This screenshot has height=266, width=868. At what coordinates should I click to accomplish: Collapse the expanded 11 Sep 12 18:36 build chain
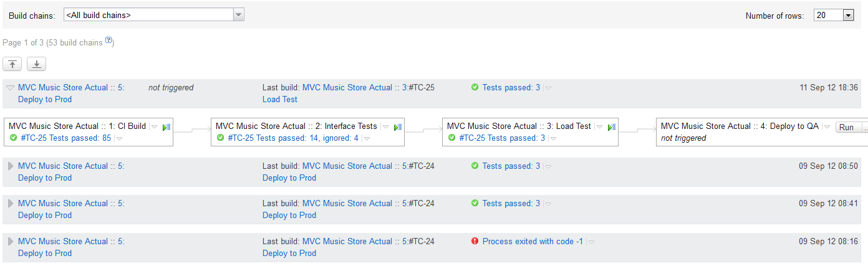point(10,88)
